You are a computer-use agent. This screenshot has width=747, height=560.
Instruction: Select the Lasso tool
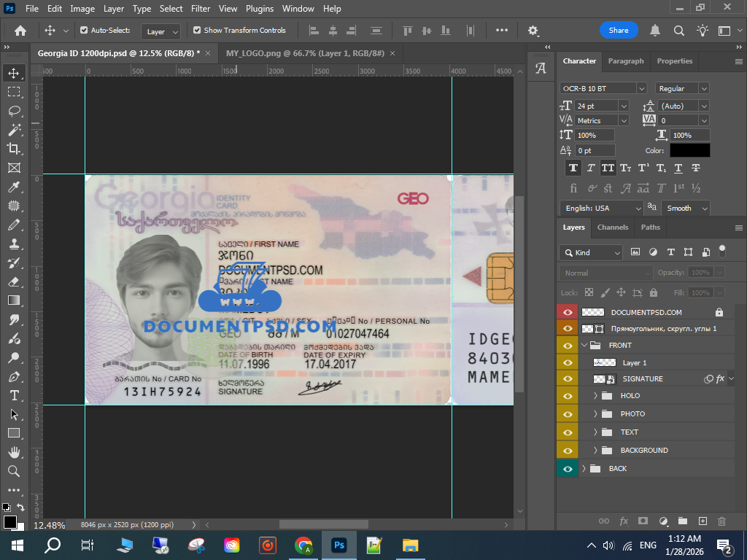[13, 111]
